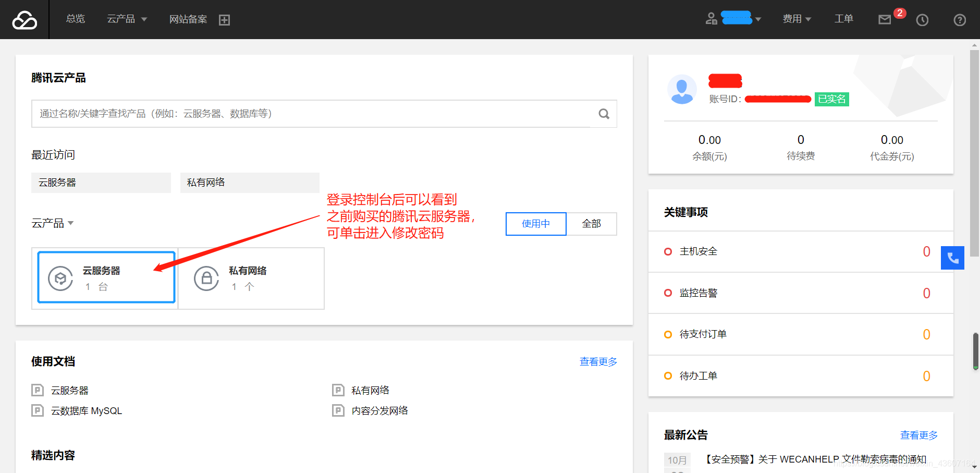Screen dimensions: 980x473
Task: Click the document icon beside the 云服务器 doc link
Action: [x=38, y=390]
